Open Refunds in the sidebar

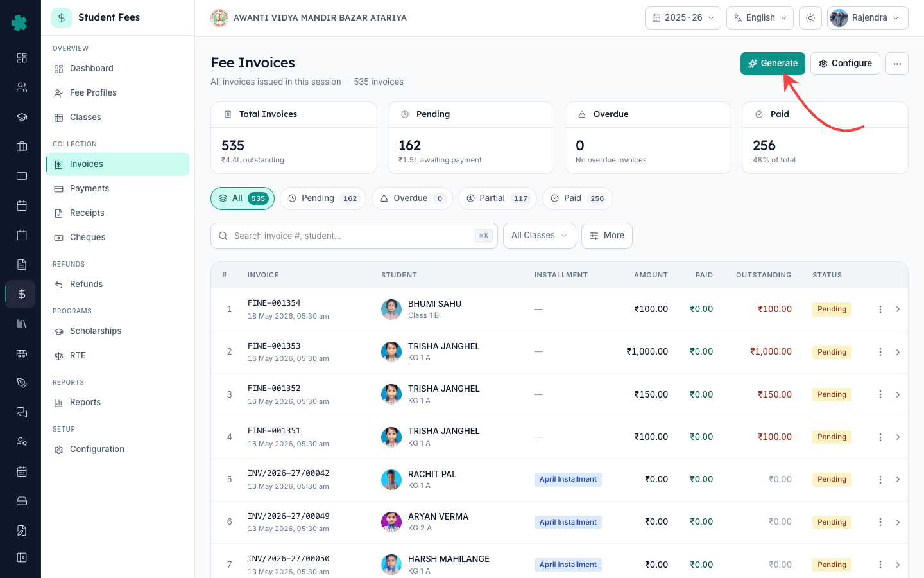point(117,285)
